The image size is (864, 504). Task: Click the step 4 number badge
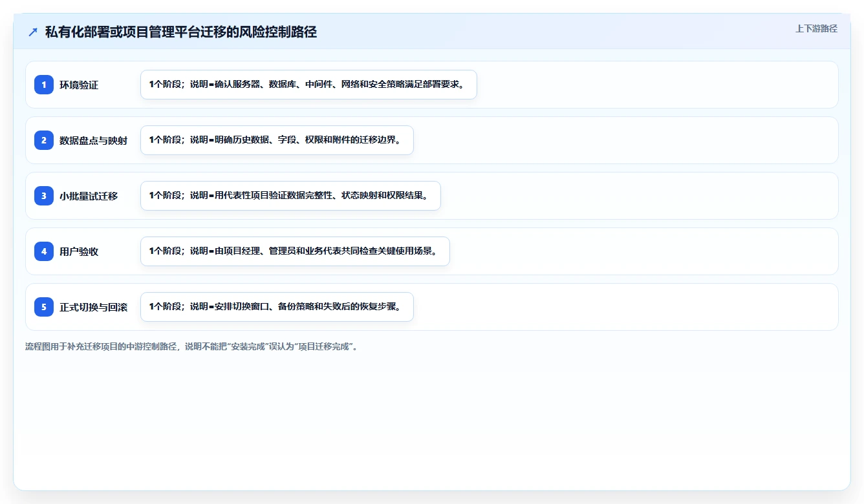[x=44, y=251]
